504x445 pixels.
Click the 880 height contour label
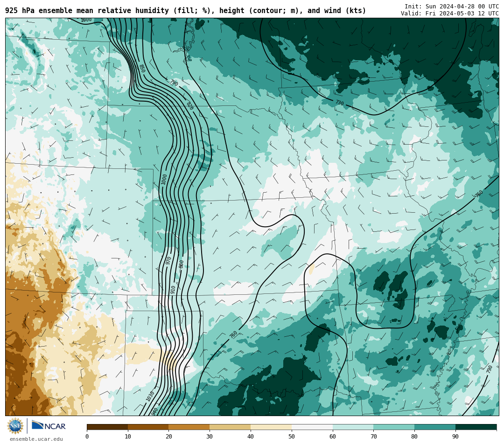click(181, 264)
